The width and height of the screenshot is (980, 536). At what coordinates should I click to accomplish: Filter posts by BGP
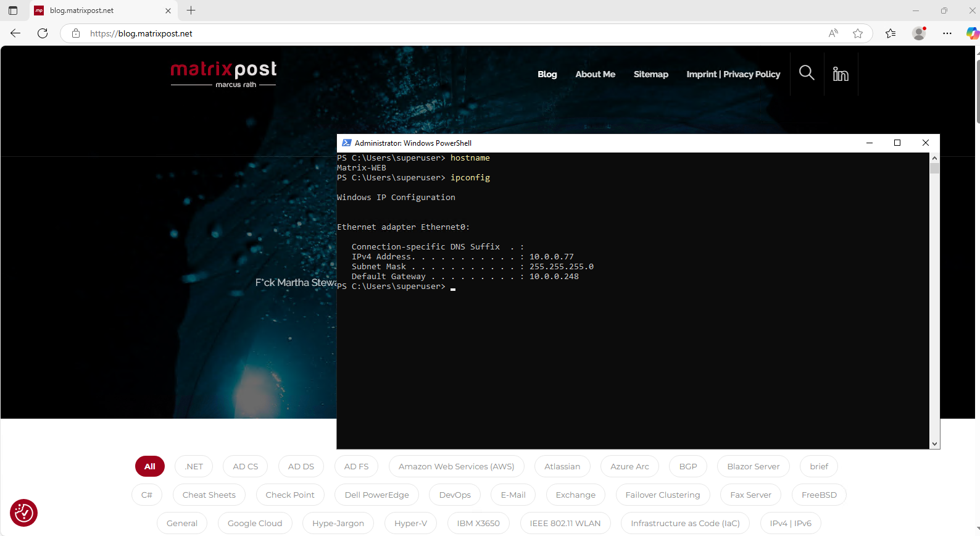[x=688, y=466]
